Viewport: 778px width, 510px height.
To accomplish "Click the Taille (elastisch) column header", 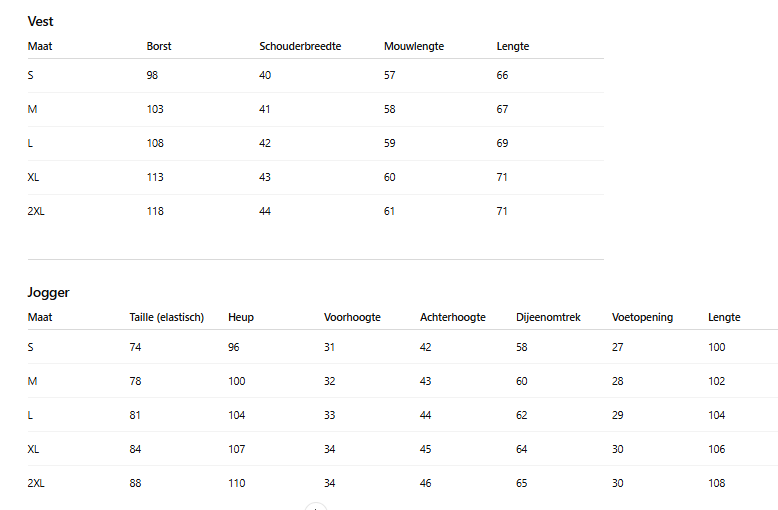I will 167,318.
